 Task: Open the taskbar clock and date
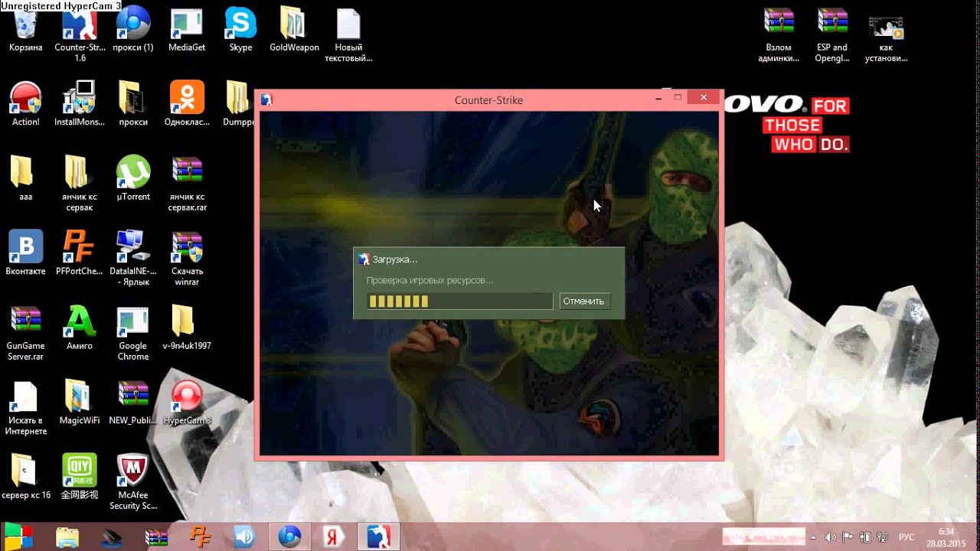946,536
